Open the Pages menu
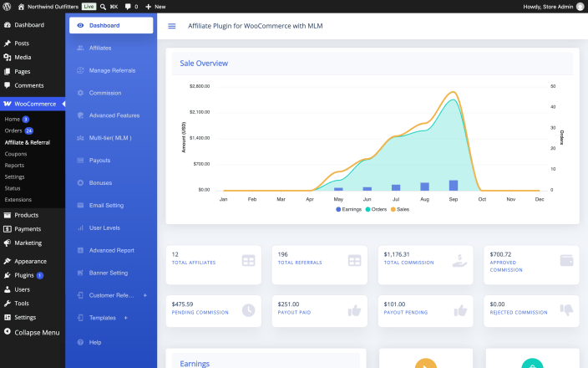This screenshot has width=588, height=368. (33, 71)
